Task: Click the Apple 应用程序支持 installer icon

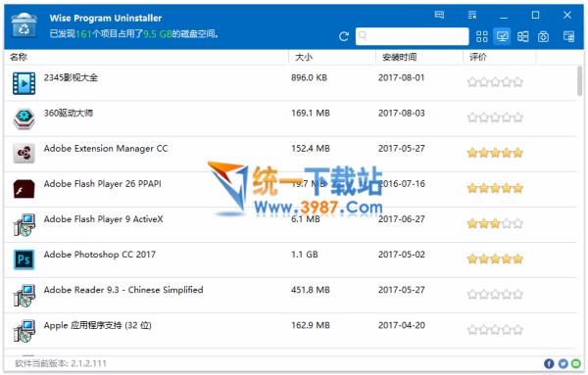Action: (x=24, y=330)
